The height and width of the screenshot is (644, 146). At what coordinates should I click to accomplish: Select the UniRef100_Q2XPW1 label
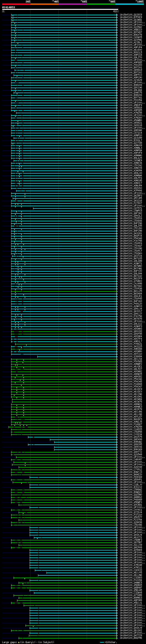(x=131, y=40)
